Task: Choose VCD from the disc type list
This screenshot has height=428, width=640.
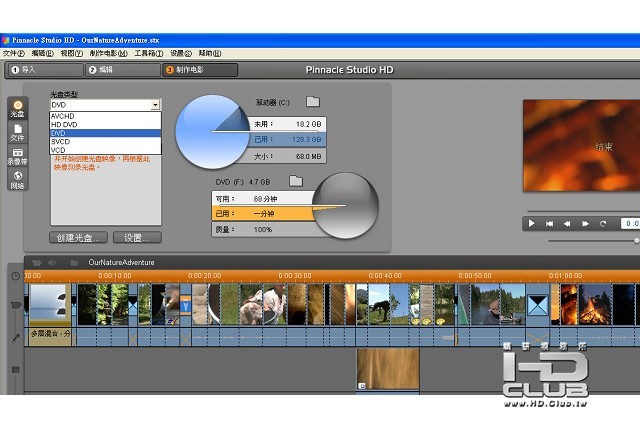Action: point(105,150)
